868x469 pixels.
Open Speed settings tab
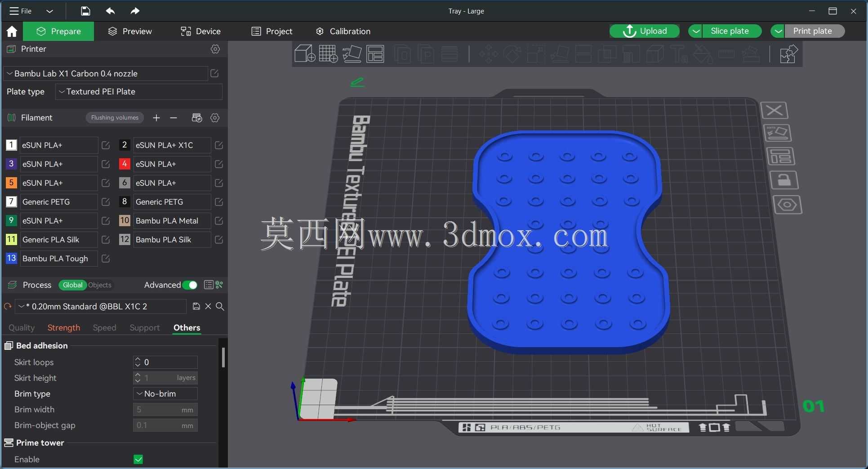(104, 328)
